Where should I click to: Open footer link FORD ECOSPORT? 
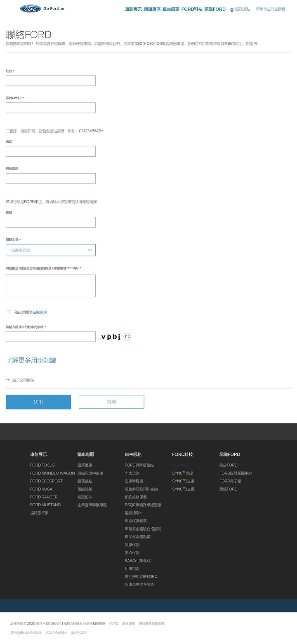point(46,481)
